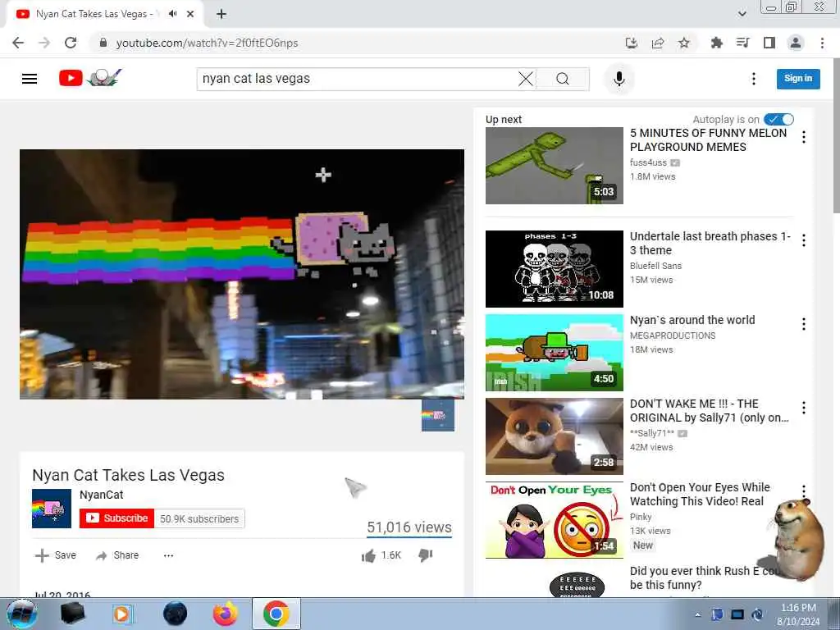This screenshot has height=630, width=840.
Task: Open options for Don't Wake Me video
Action: pyautogui.click(x=804, y=408)
